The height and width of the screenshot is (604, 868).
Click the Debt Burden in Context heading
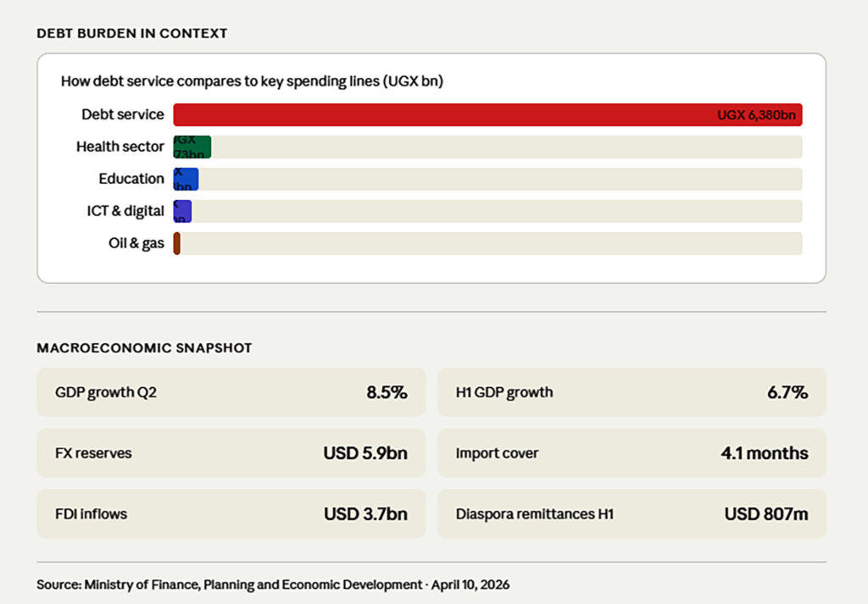pos(131,34)
